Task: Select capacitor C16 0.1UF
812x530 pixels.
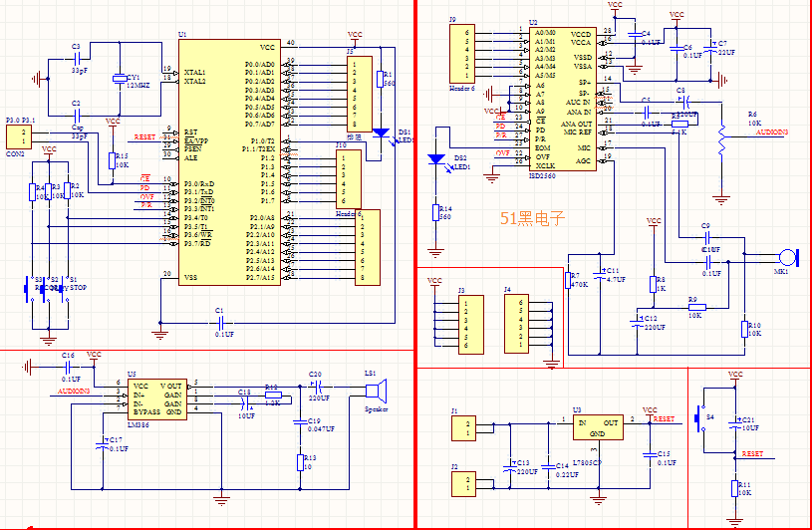Action: (68, 368)
